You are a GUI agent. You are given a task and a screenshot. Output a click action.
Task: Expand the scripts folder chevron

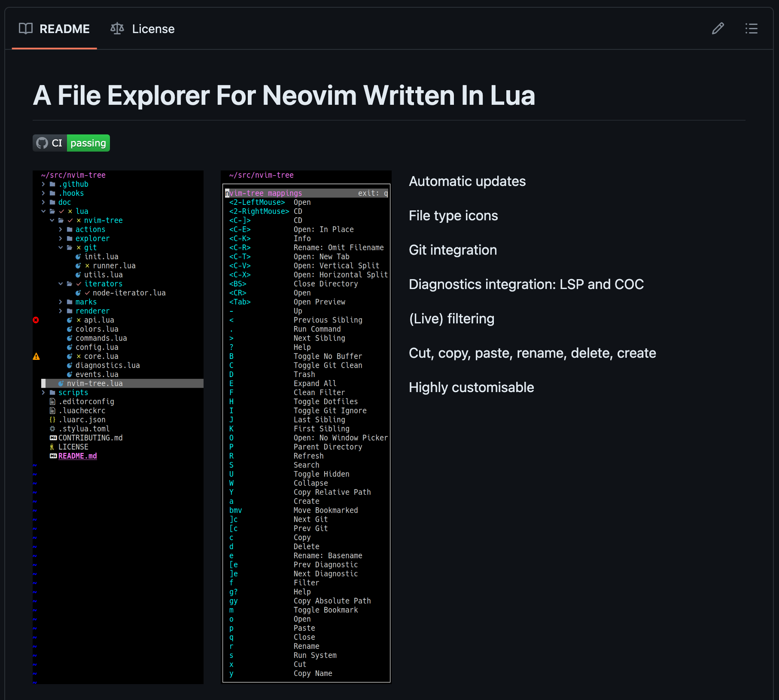click(43, 393)
